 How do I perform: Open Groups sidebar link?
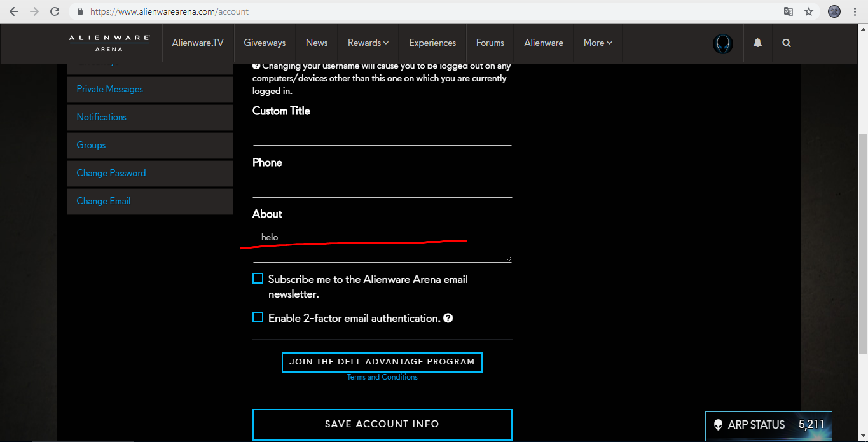click(150, 146)
